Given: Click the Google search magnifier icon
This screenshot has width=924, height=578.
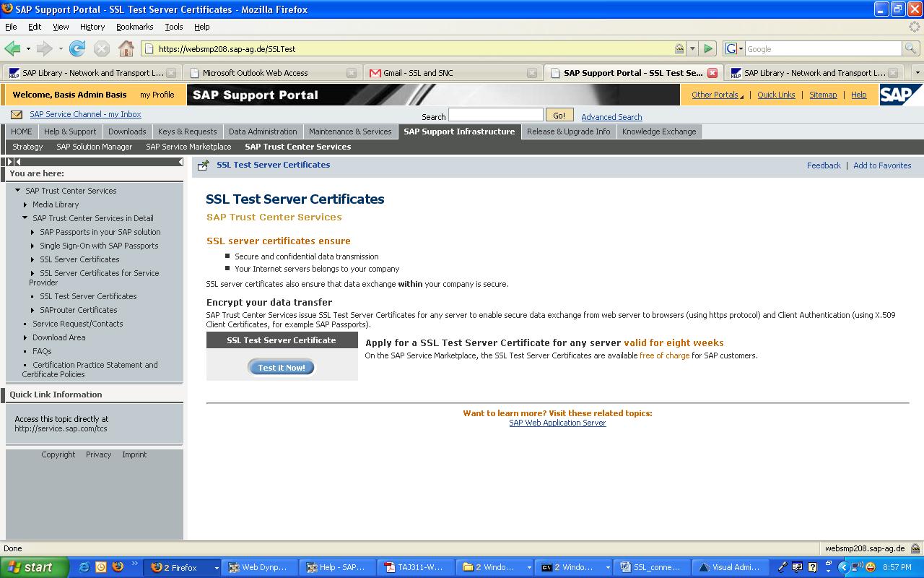Looking at the screenshot, I should tap(911, 48).
